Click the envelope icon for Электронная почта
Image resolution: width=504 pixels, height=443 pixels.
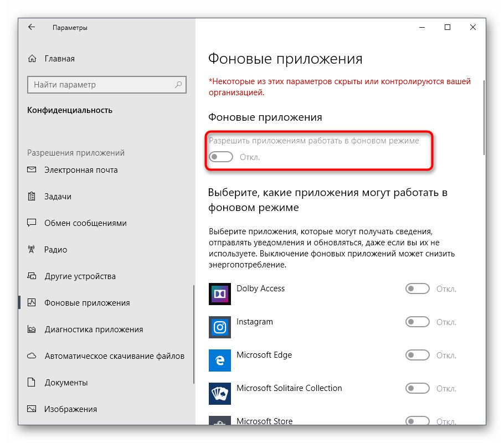(x=32, y=170)
